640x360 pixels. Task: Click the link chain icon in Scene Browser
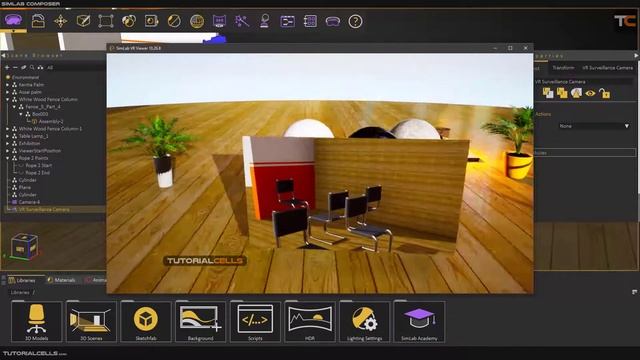24,67
